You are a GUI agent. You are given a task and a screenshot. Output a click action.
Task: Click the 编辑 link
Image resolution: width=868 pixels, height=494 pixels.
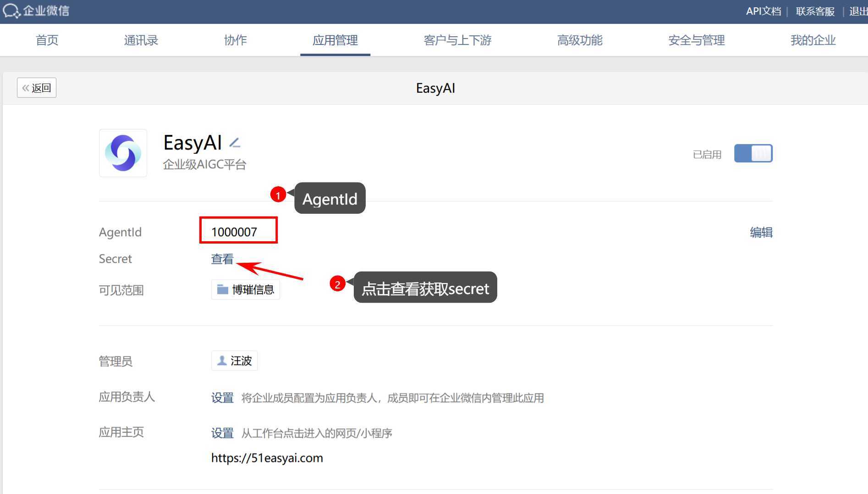761,233
